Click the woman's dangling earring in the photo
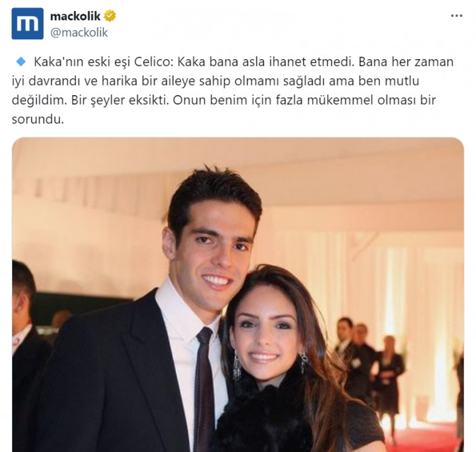This screenshot has width=476, height=452. coord(237,366)
